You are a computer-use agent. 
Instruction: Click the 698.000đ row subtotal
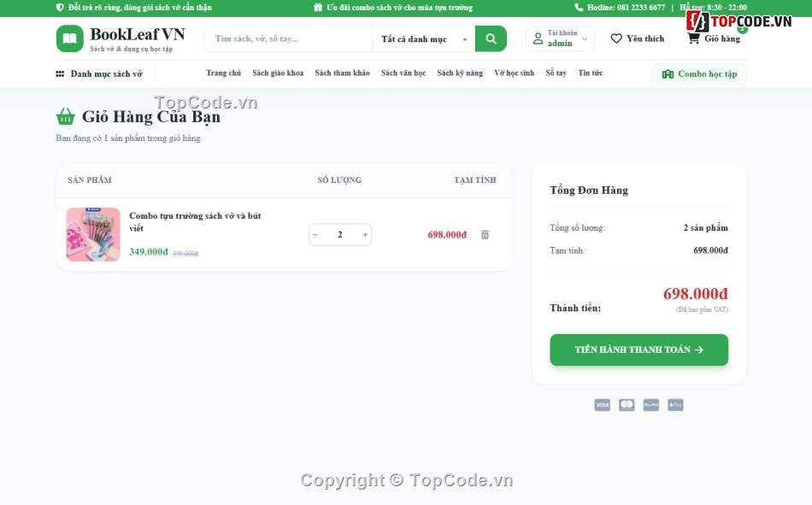click(x=447, y=235)
